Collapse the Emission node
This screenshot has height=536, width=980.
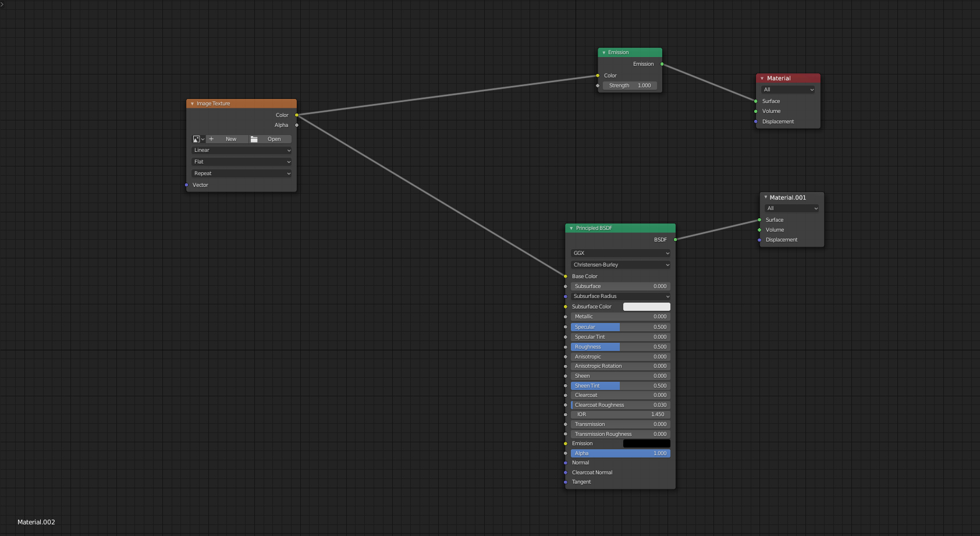pos(604,52)
